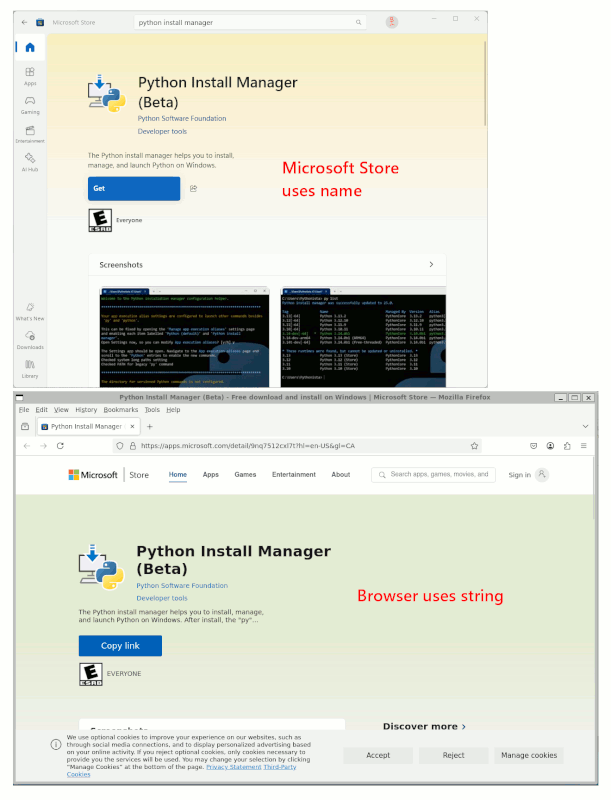Screen dimensions: 611x800
Task: Open Library in Store sidebar
Action: pos(30,369)
